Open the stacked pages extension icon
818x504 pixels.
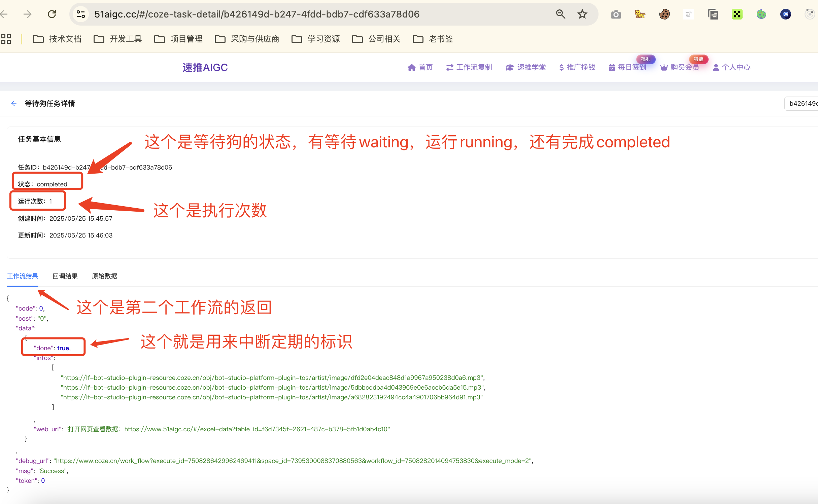click(x=713, y=14)
